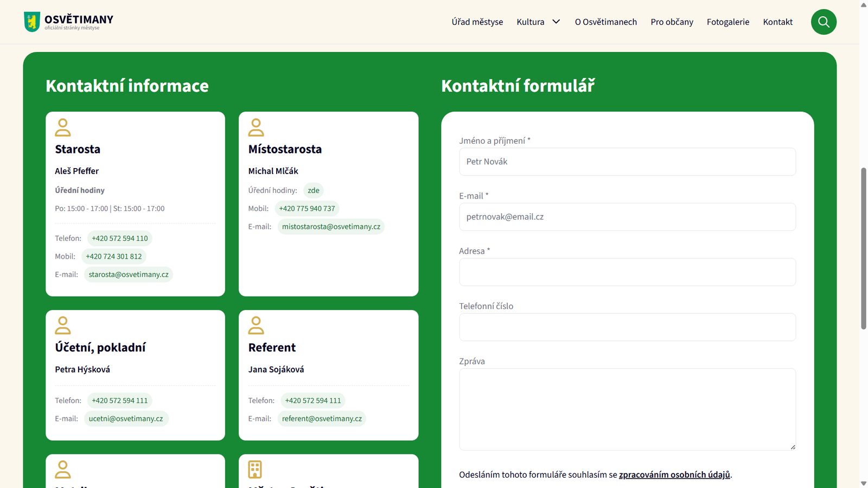
Task: Click the Zpráva message textarea
Action: click(627, 409)
